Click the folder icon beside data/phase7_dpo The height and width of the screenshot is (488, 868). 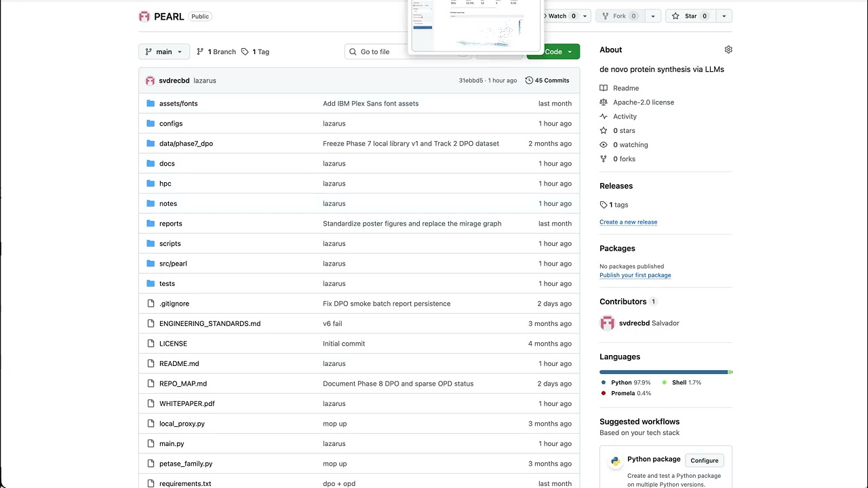tap(151, 144)
